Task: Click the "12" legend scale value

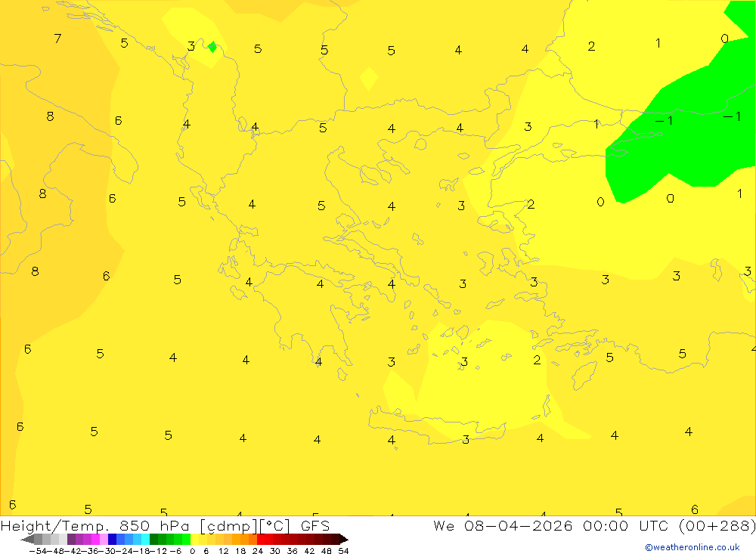Action: [x=223, y=551]
